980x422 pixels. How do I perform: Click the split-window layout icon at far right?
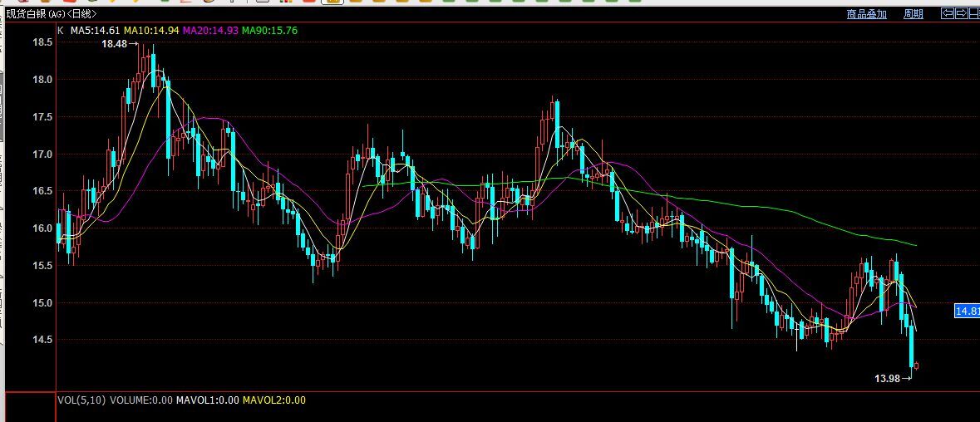[x=974, y=13]
